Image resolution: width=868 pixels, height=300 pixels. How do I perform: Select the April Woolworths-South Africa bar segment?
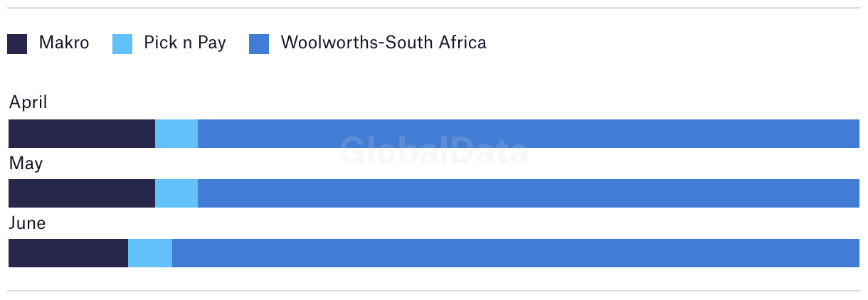click(529, 134)
